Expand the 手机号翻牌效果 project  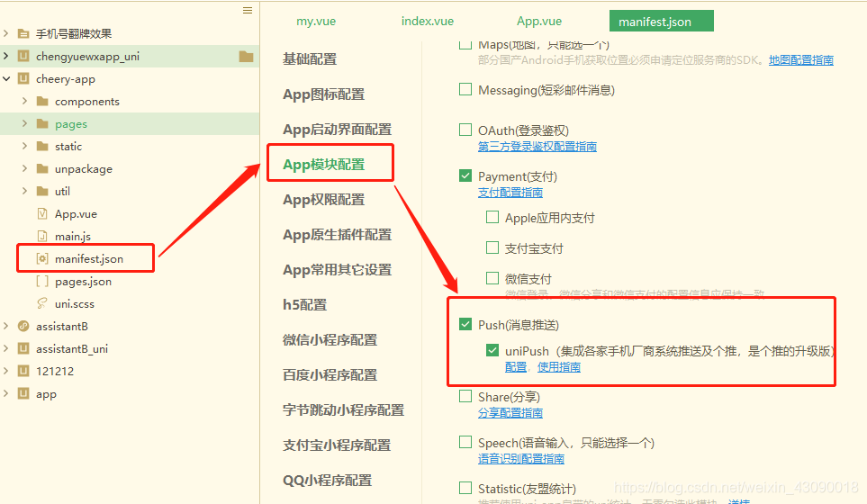[x=6, y=33]
